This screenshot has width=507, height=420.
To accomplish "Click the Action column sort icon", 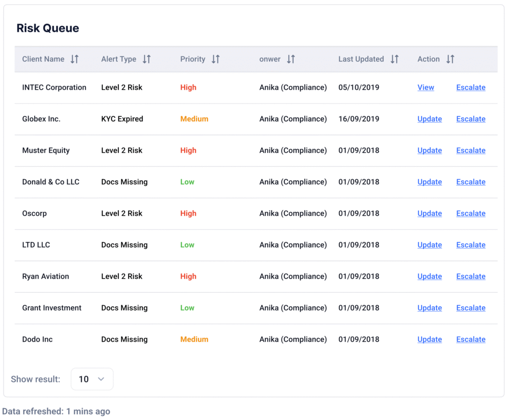I will 450,59.
